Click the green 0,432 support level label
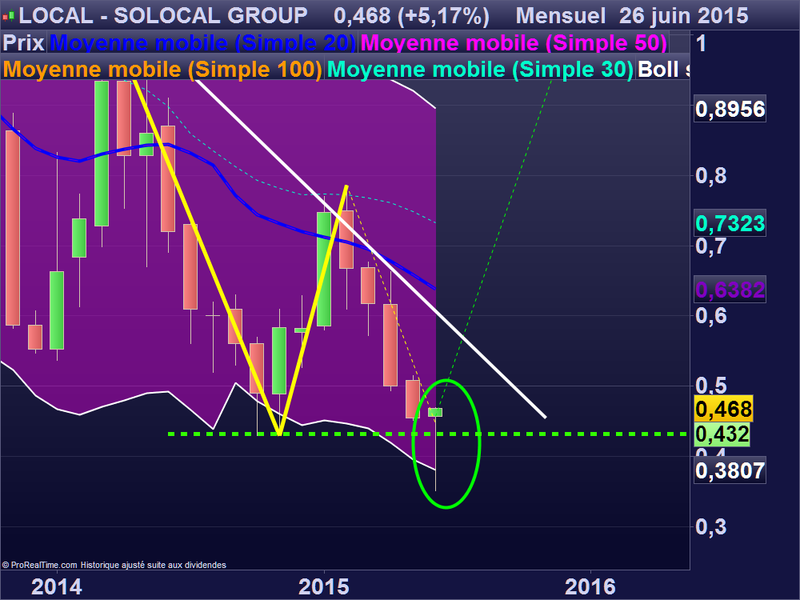 (x=722, y=434)
